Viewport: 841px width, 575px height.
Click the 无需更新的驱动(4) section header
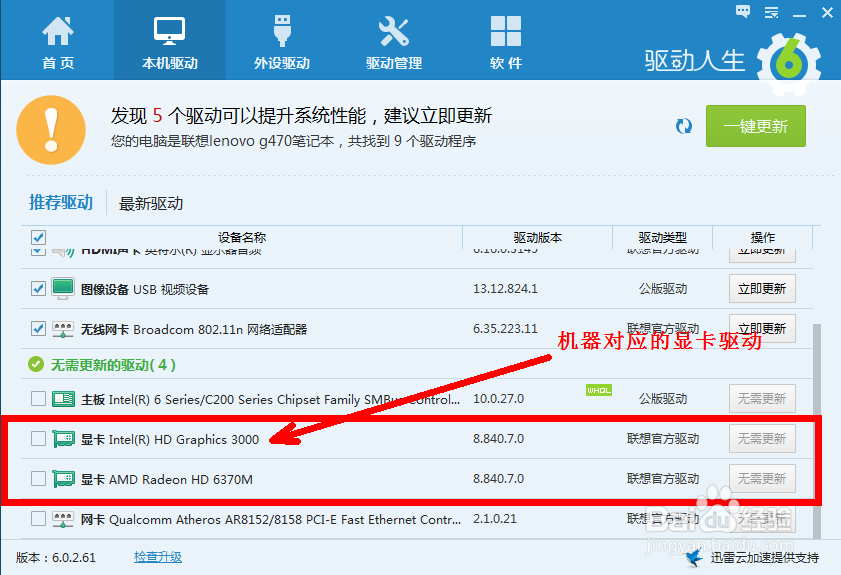(x=113, y=365)
